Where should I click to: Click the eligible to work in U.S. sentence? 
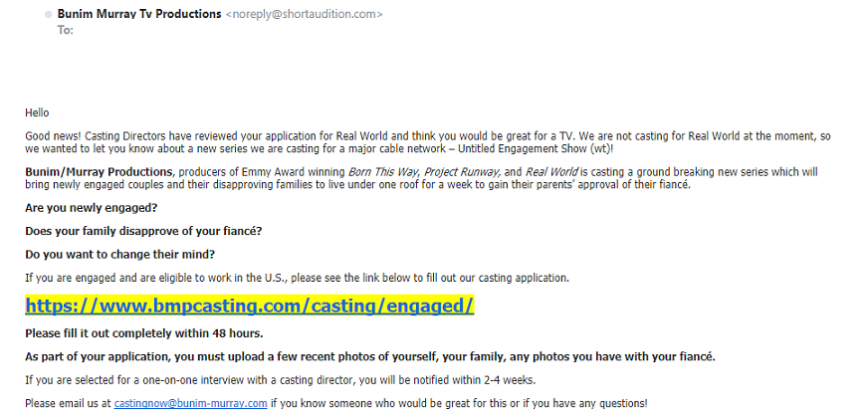pos(298,278)
